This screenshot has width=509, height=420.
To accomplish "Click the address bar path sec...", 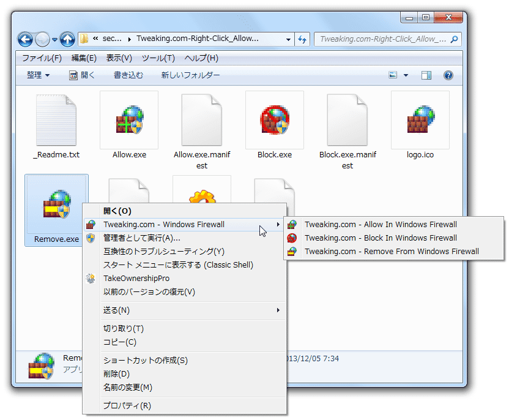I will pos(112,39).
